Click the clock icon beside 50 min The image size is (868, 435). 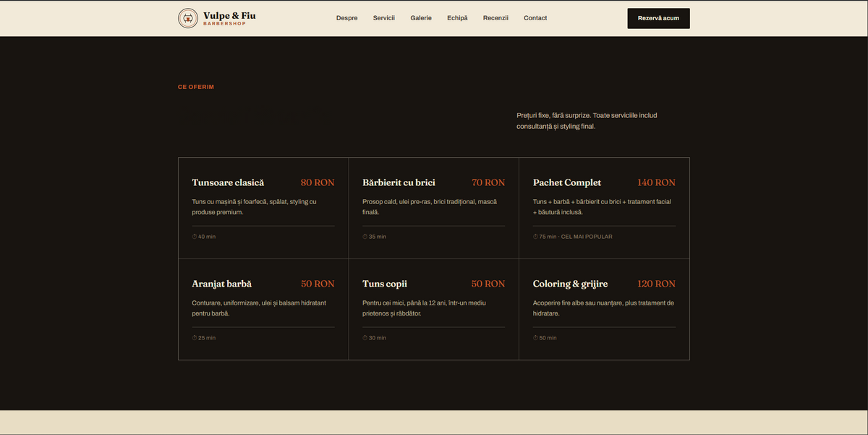click(536, 338)
